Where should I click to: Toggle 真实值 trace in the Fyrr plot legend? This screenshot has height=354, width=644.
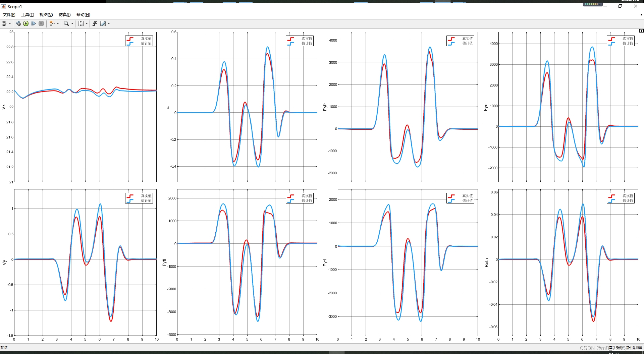628,39
